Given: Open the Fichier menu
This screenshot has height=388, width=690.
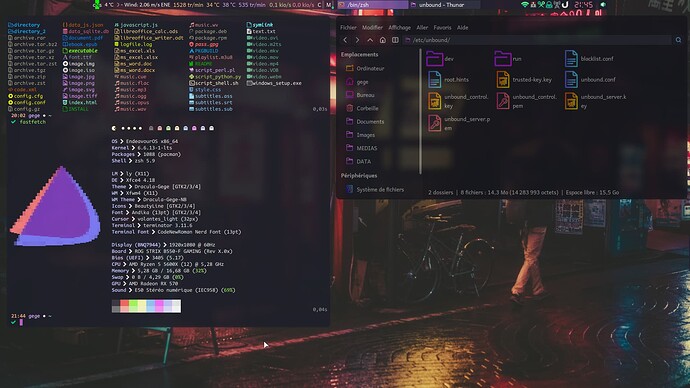Looking at the screenshot, I should coord(348,27).
